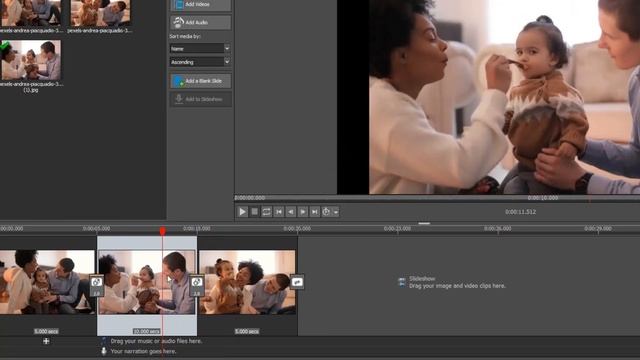Play the slideshow preview
This screenshot has height=360, width=640.
242,212
